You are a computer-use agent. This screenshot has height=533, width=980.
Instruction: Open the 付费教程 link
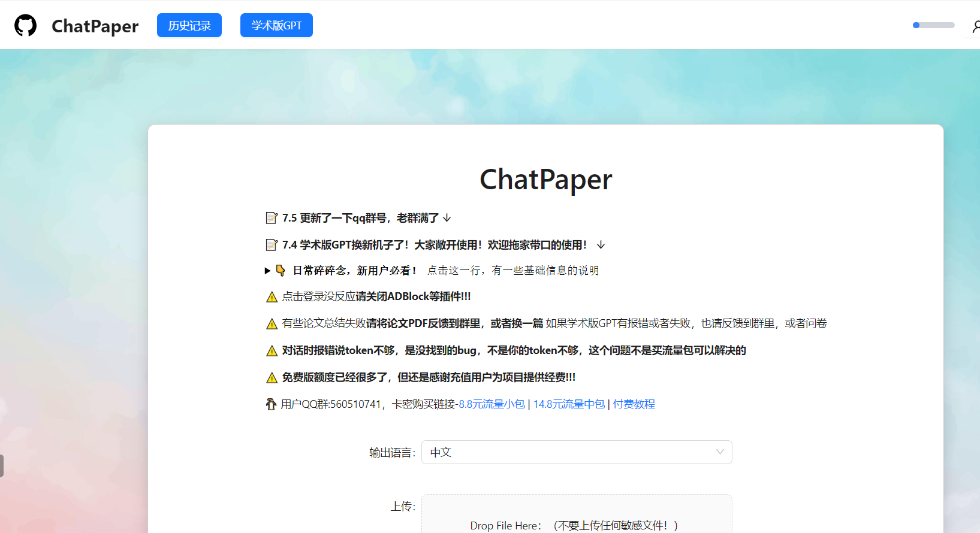pyautogui.click(x=634, y=404)
